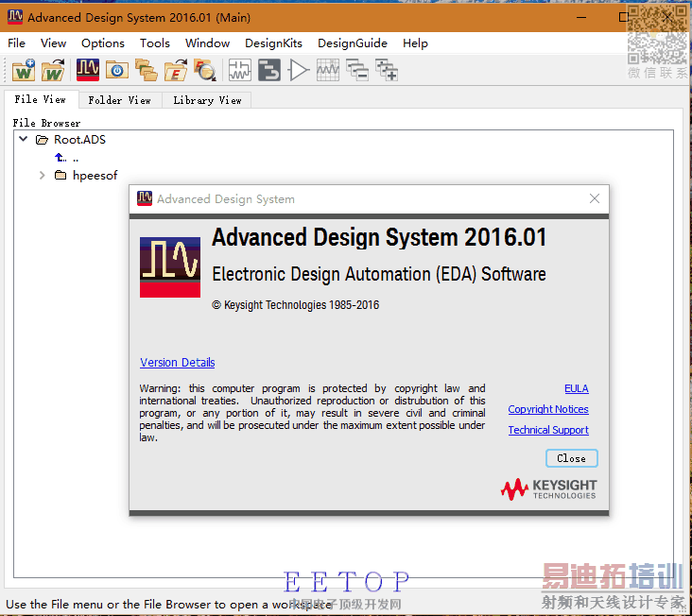The image size is (692, 616).
Task: Click the New Layout window icon
Action: click(268, 70)
